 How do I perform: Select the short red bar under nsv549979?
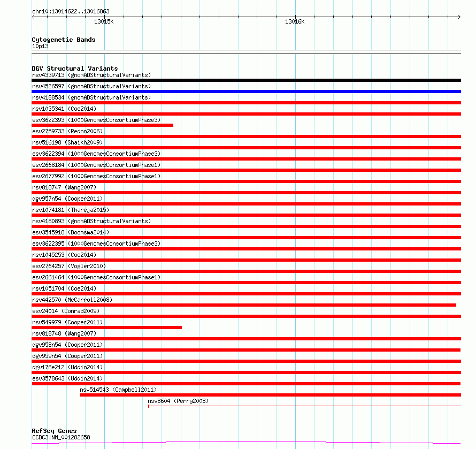(x=106, y=328)
